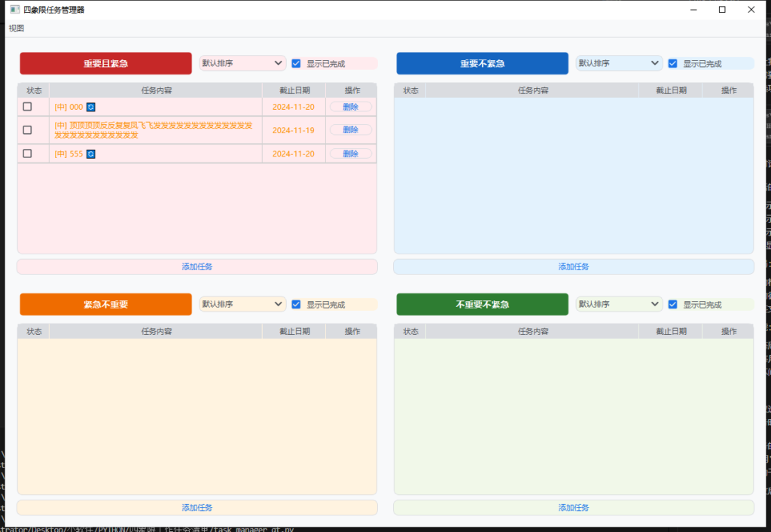Viewport: 771px width, 532px height.
Task: Click the 操作 column header in the 重要且紧急 table
Action: pos(352,90)
